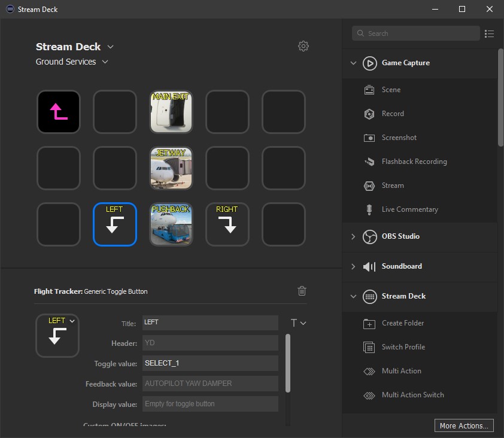Delete action using trash icon
The image size is (504, 438).
[x=302, y=291]
